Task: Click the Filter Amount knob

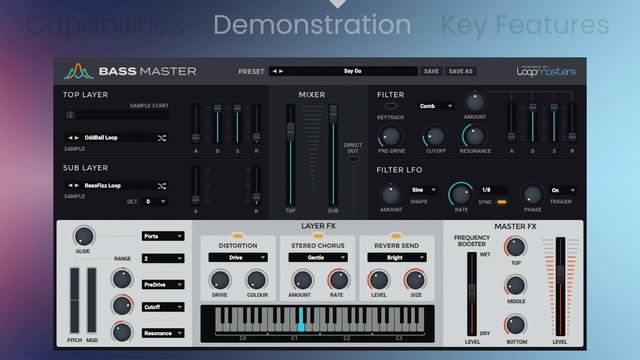Action: [475, 102]
